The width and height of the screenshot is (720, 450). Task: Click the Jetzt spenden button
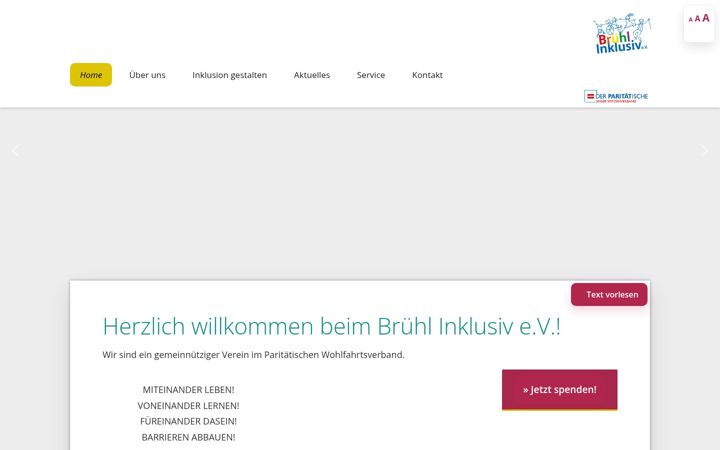coord(560,389)
